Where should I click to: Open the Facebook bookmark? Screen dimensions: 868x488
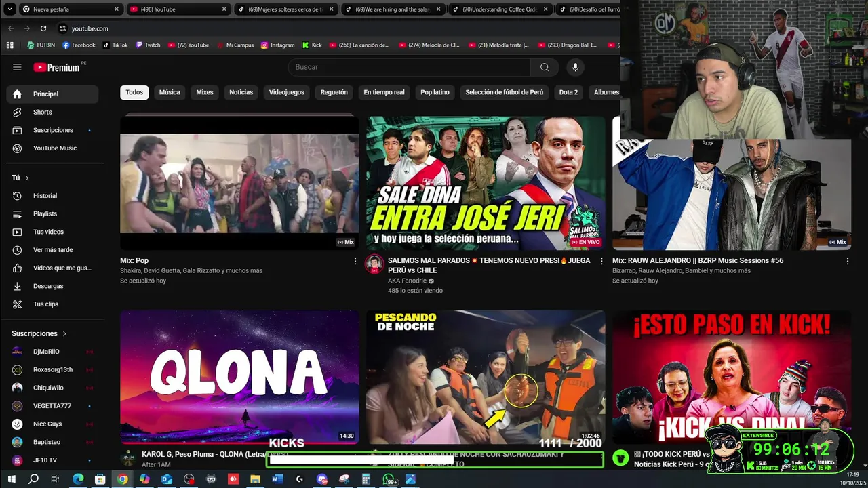pyautogui.click(x=79, y=45)
